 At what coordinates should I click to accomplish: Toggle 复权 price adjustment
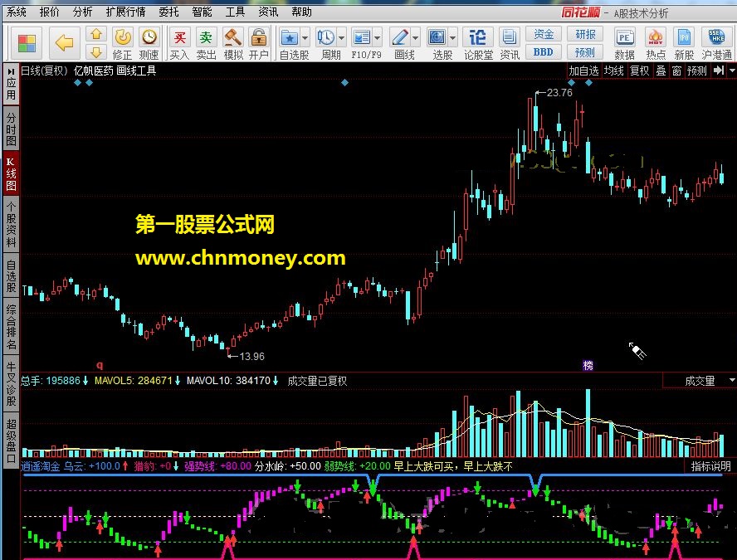pos(640,71)
